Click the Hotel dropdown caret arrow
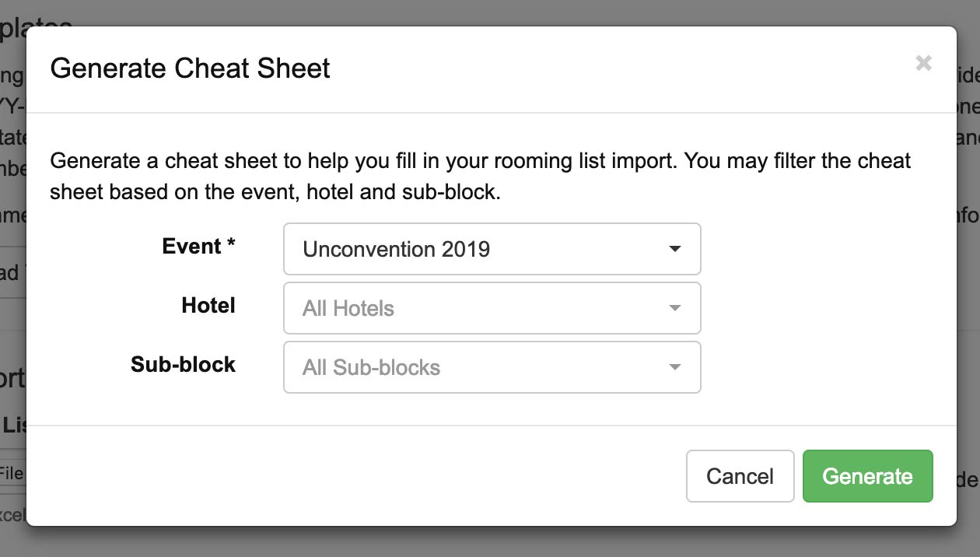 tap(675, 308)
